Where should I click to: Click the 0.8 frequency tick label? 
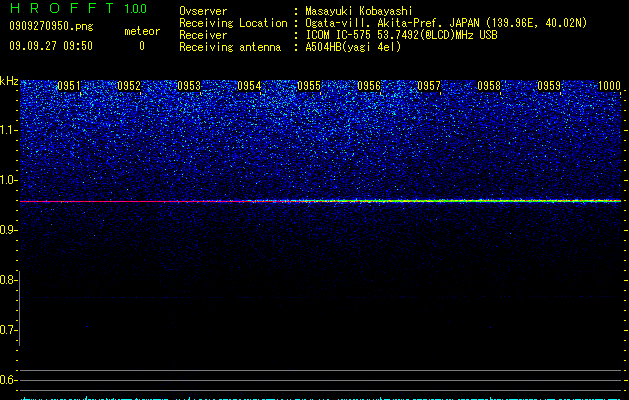9,280
